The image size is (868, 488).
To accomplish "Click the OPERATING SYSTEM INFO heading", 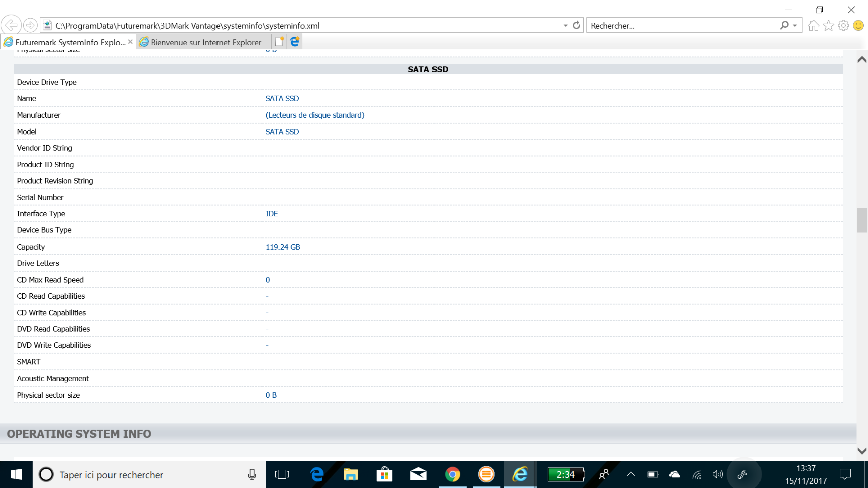I will (x=79, y=434).
